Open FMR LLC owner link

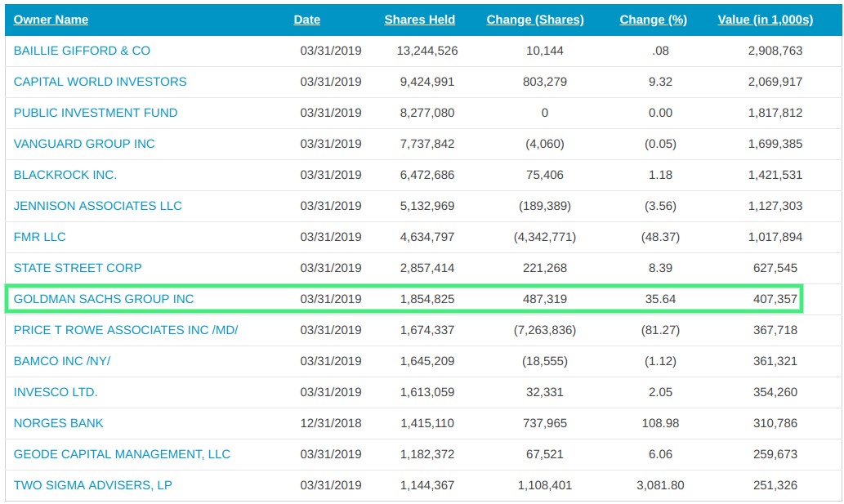pyautogui.click(x=39, y=237)
